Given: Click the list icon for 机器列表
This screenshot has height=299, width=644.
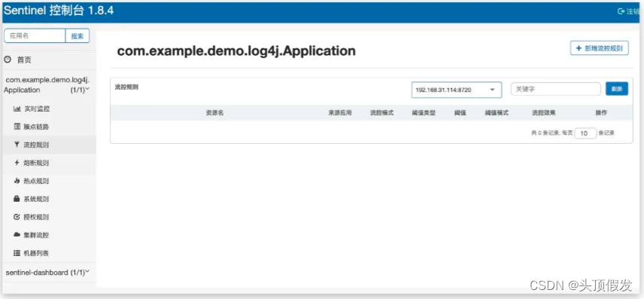Looking at the screenshot, I should pos(17,253).
